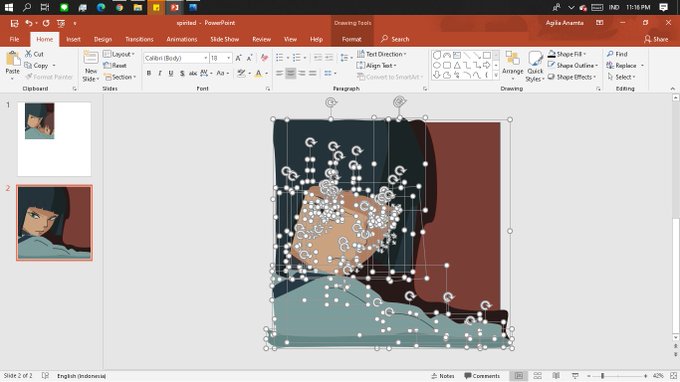Justify the paragraph text

pos(313,73)
